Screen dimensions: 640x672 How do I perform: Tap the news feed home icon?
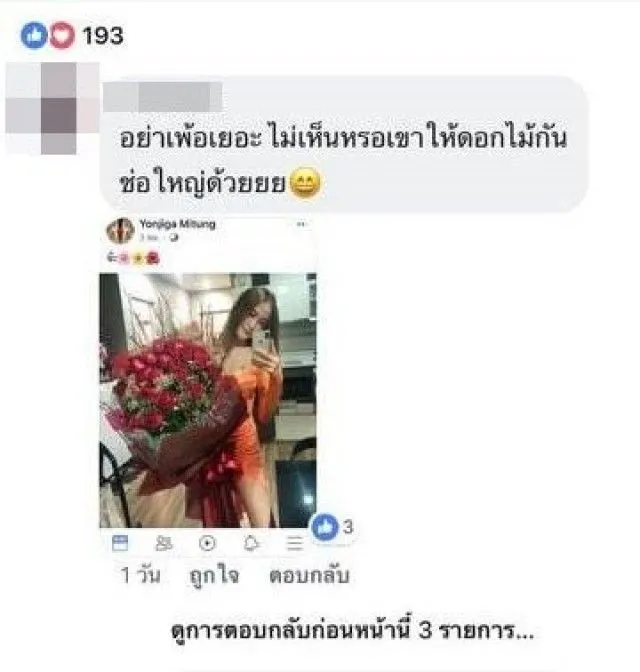pyautogui.click(x=120, y=543)
